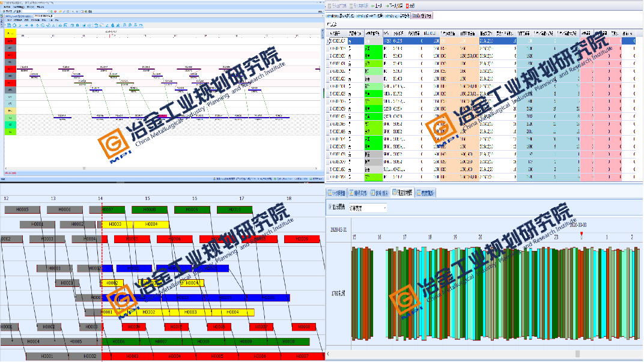This screenshot has height=362, width=644.
Task: Click the pencil edit icon in Gantt toolbar
Action: 107,25
